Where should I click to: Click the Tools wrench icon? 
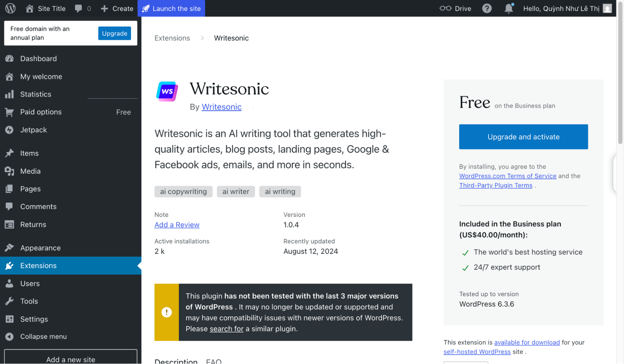pos(9,301)
